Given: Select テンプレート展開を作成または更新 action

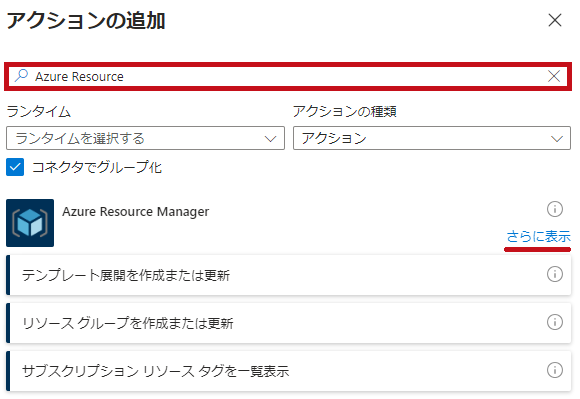Looking at the screenshot, I should pos(289,275).
